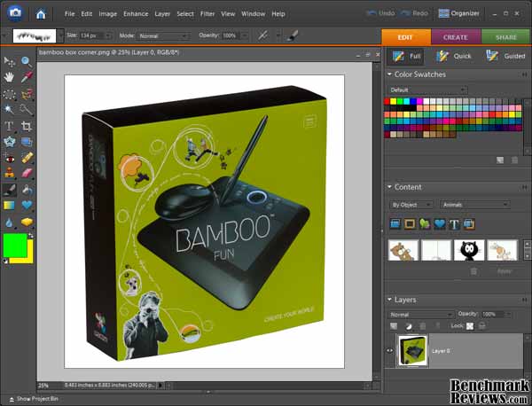Select the Zoom magnifier tool
Screen dimensions: 532x406
click(x=27, y=62)
